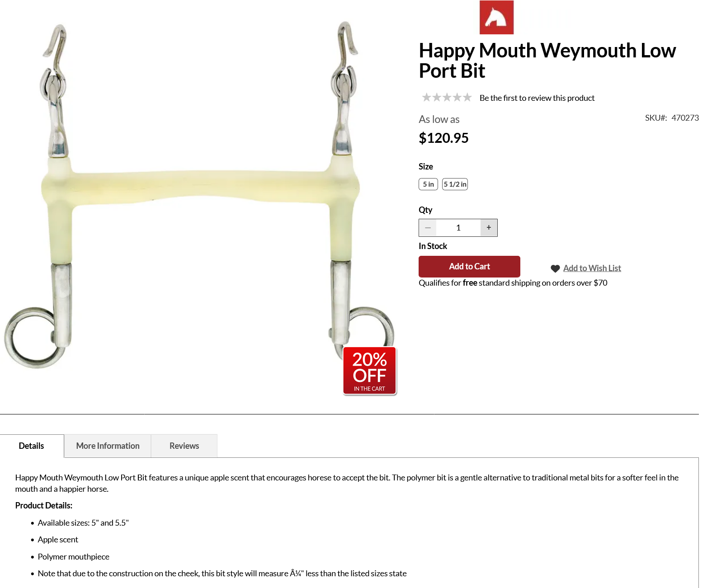The width and height of the screenshot is (712, 588).
Task: Select the 5 1/2 in size option
Action: pos(455,184)
